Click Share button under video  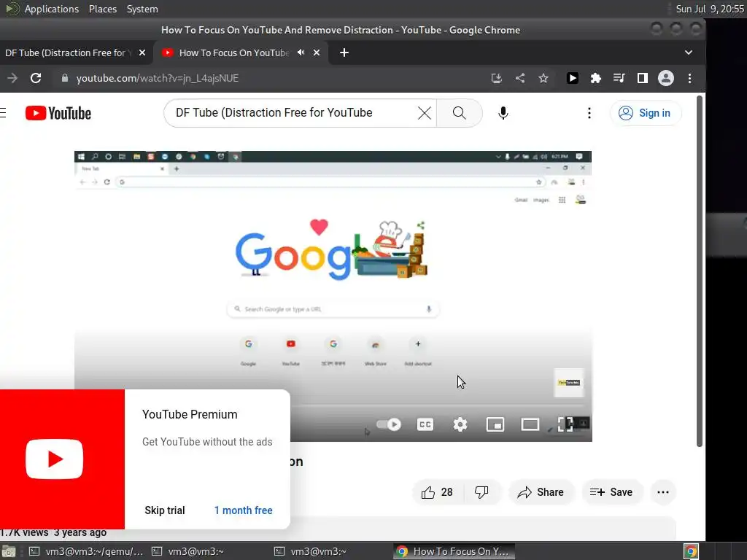coord(541,492)
